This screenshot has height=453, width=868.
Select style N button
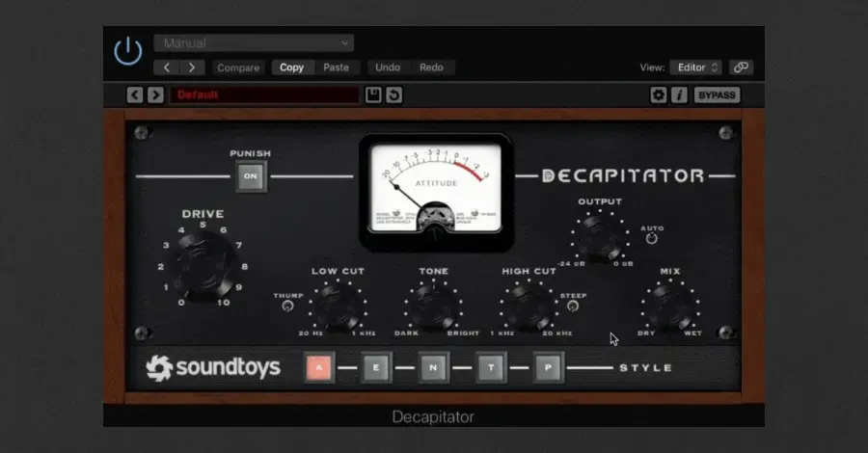point(433,367)
